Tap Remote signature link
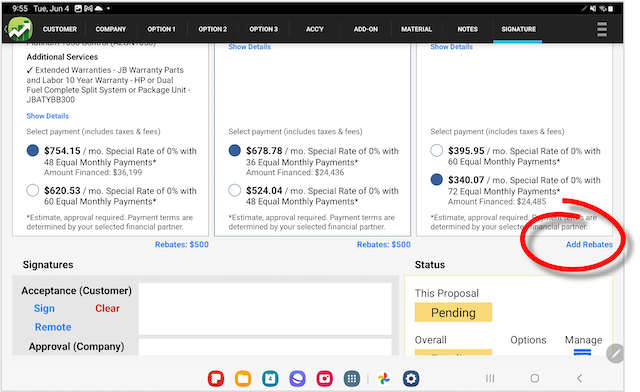This screenshot has height=392, width=640. (x=53, y=327)
